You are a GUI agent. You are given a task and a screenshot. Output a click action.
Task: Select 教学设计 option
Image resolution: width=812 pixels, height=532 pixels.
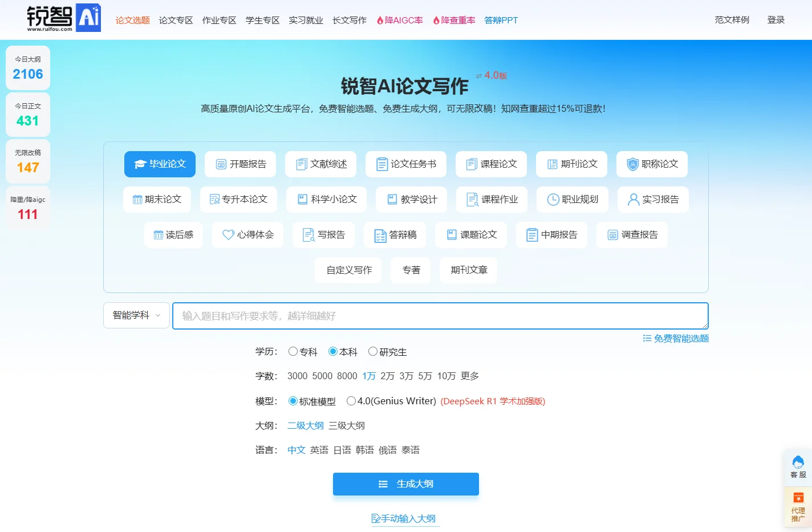click(411, 200)
